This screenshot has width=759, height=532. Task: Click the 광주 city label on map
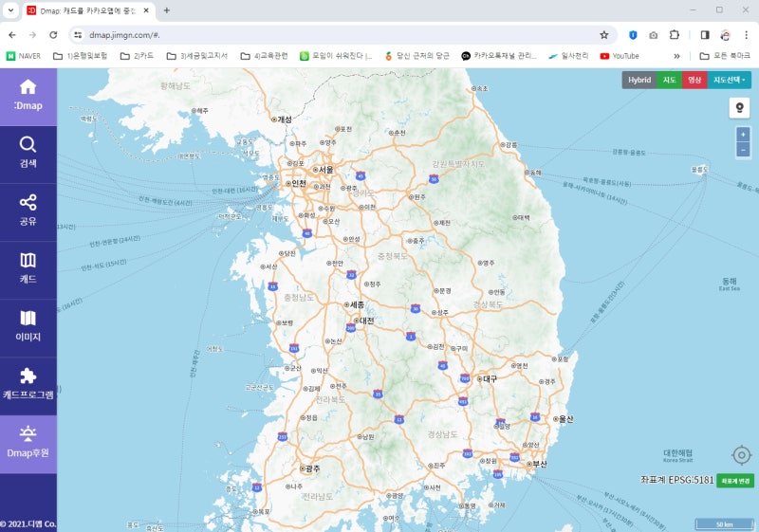click(313, 468)
